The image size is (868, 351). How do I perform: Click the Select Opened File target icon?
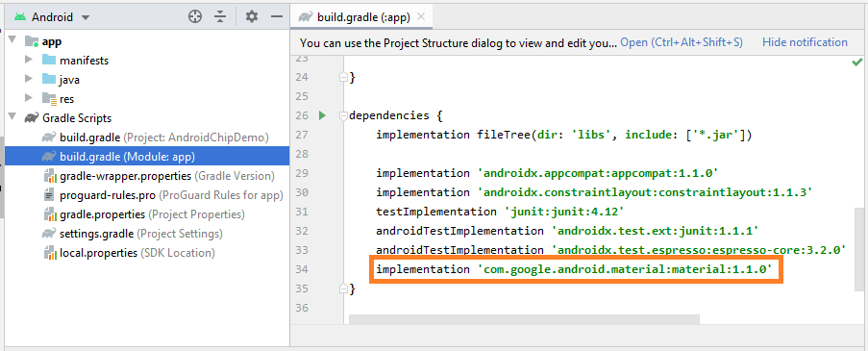[x=195, y=16]
